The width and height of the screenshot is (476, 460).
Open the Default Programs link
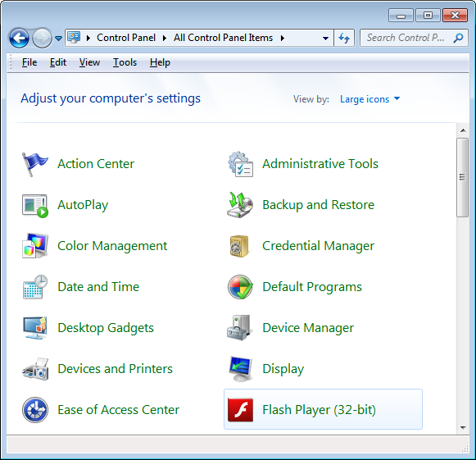(312, 287)
